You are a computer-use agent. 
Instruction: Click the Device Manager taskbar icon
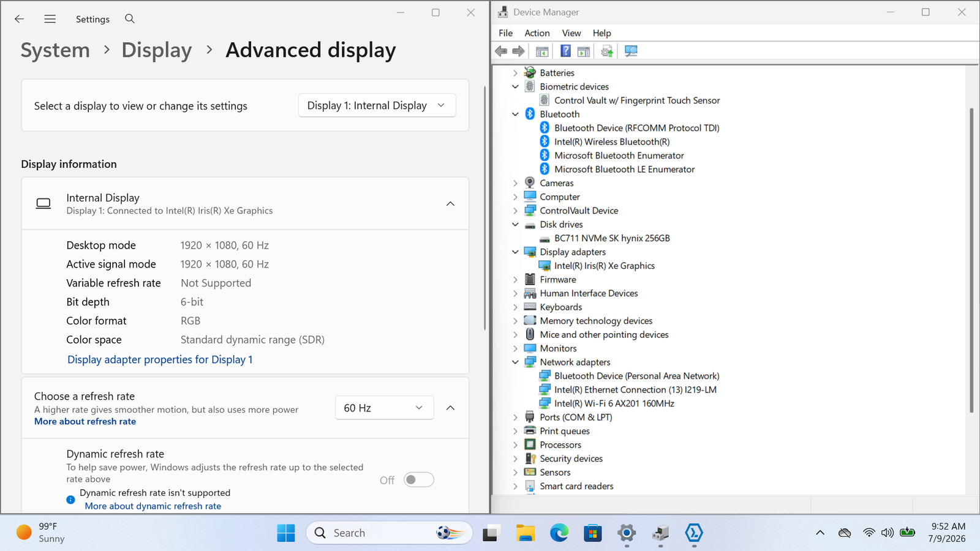tap(660, 533)
